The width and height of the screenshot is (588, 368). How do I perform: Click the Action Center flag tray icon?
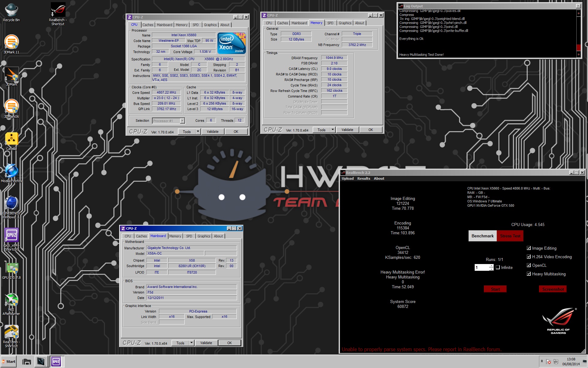click(548, 362)
